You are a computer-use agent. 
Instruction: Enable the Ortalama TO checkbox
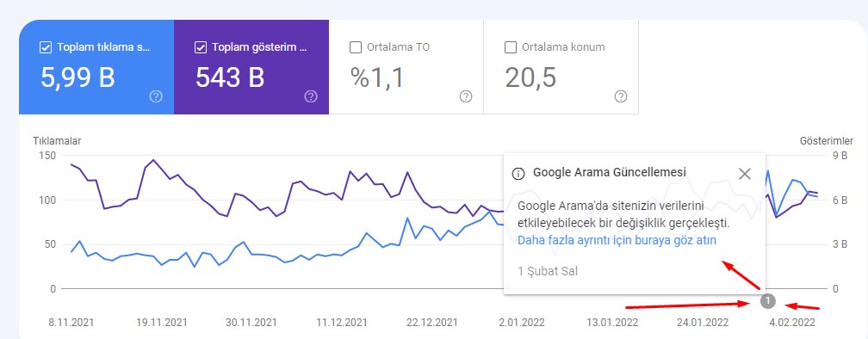(356, 47)
